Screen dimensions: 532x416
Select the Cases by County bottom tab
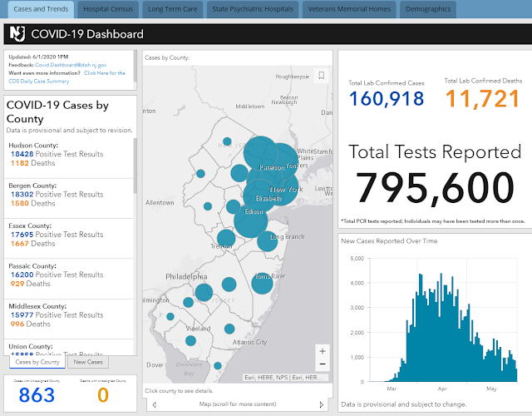[x=37, y=362]
